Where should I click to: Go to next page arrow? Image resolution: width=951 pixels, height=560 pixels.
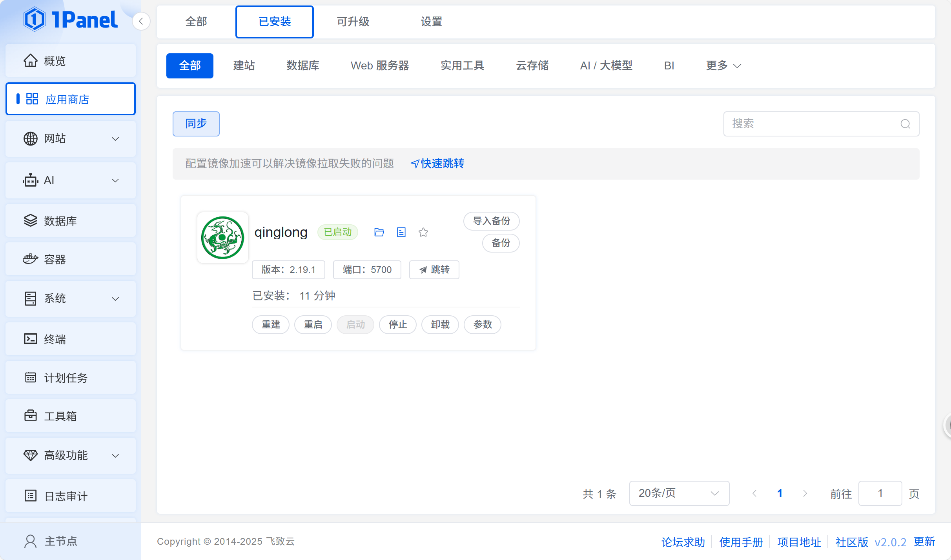(805, 493)
